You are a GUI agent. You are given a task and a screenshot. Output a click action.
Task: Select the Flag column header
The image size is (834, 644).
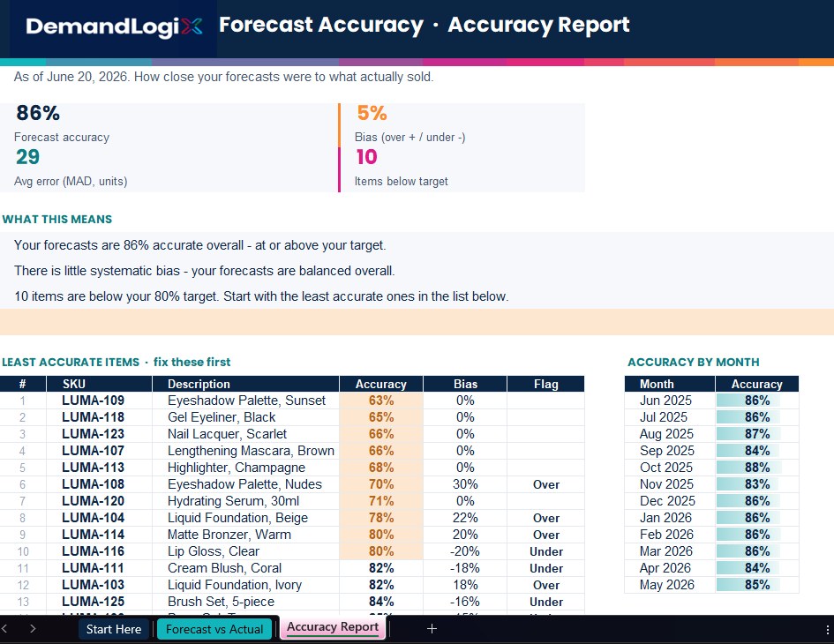pos(545,384)
